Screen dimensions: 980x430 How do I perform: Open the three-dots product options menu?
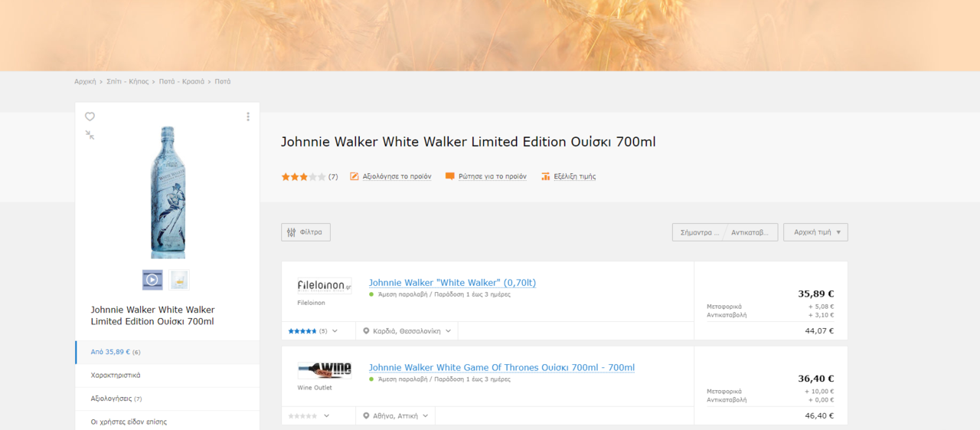pyautogui.click(x=248, y=117)
